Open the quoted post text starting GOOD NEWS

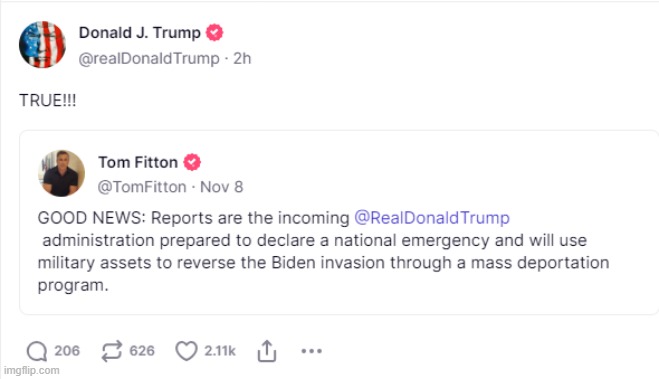[324, 251]
